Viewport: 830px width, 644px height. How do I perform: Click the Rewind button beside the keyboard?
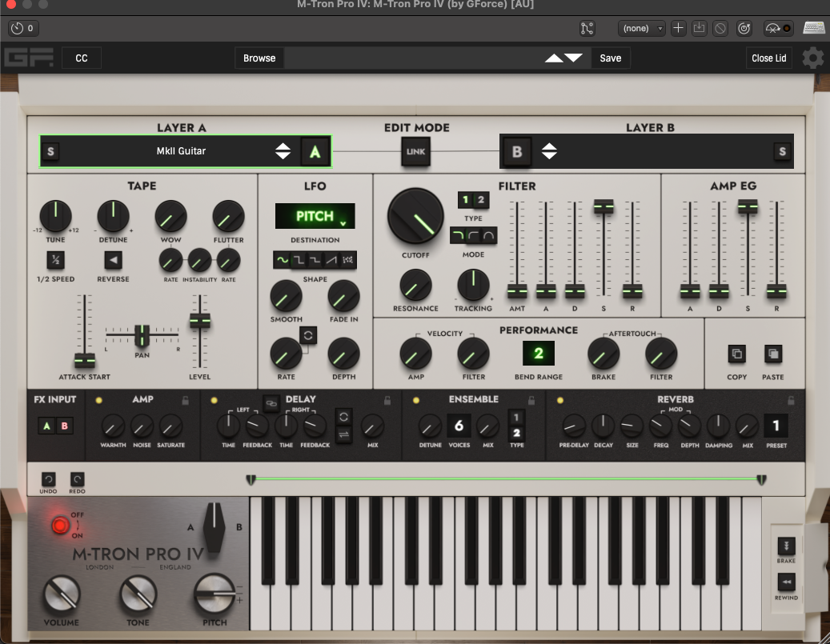click(x=786, y=582)
